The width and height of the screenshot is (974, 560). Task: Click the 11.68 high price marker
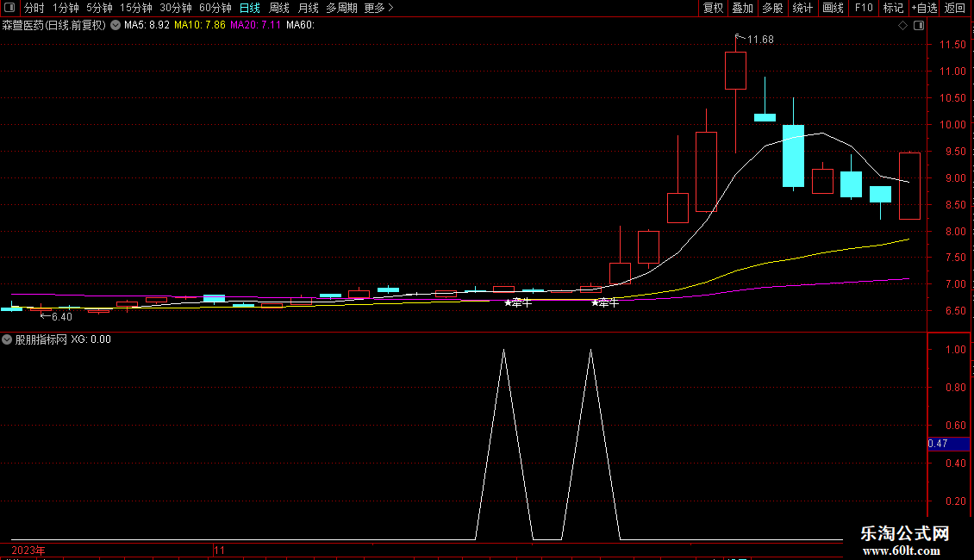(760, 40)
